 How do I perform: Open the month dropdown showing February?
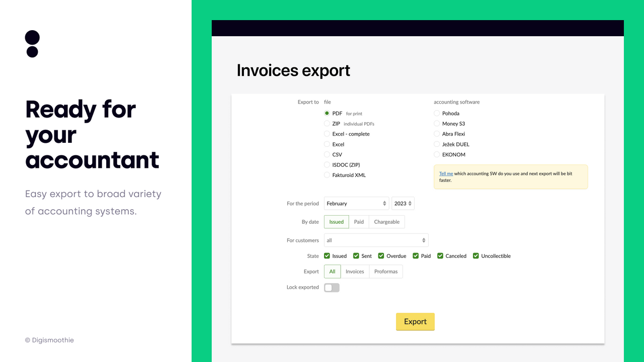tap(356, 203)
